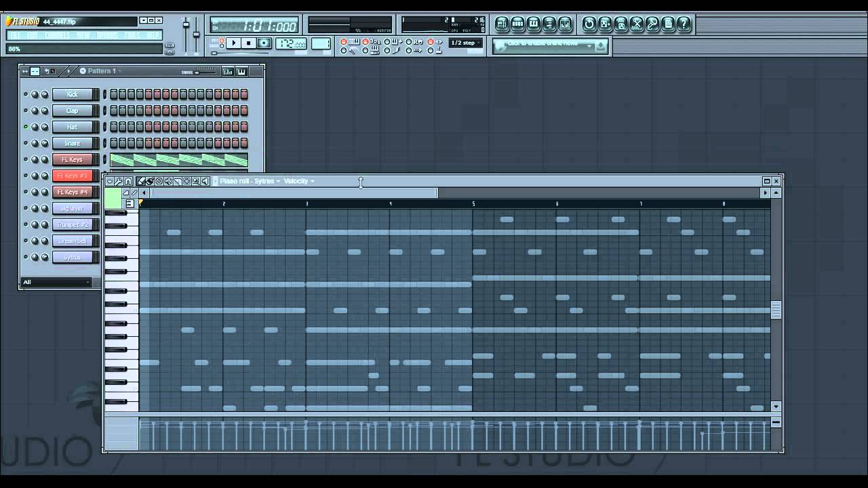Select the Big layer channel button
The image size is (868, 488).
tap(72, 208)
